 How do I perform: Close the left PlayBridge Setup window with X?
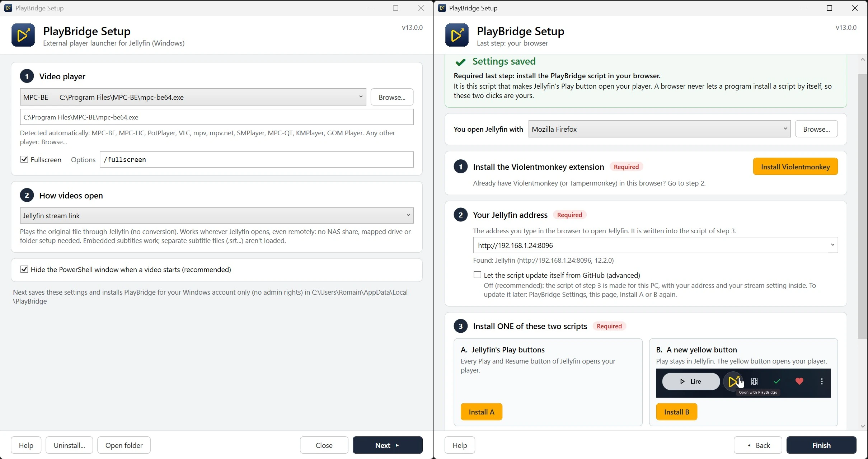(421, 8)
